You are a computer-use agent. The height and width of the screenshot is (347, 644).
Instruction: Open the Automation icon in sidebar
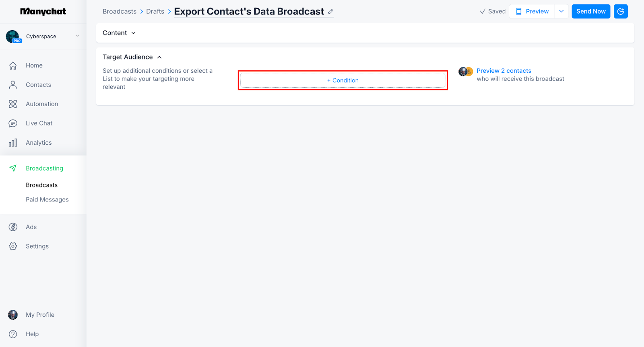click(13, 104)
